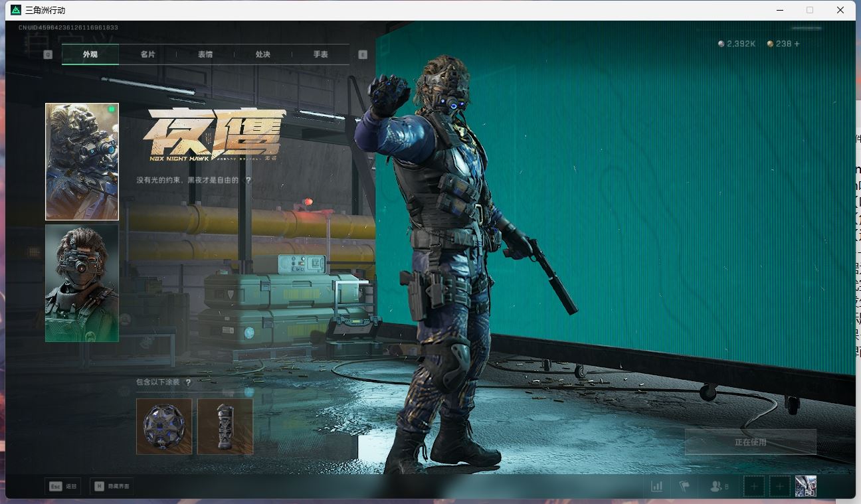Click the first empty squad slot plus
The height and width of the screenshot is (504, 861).
(x=753, y=487)
